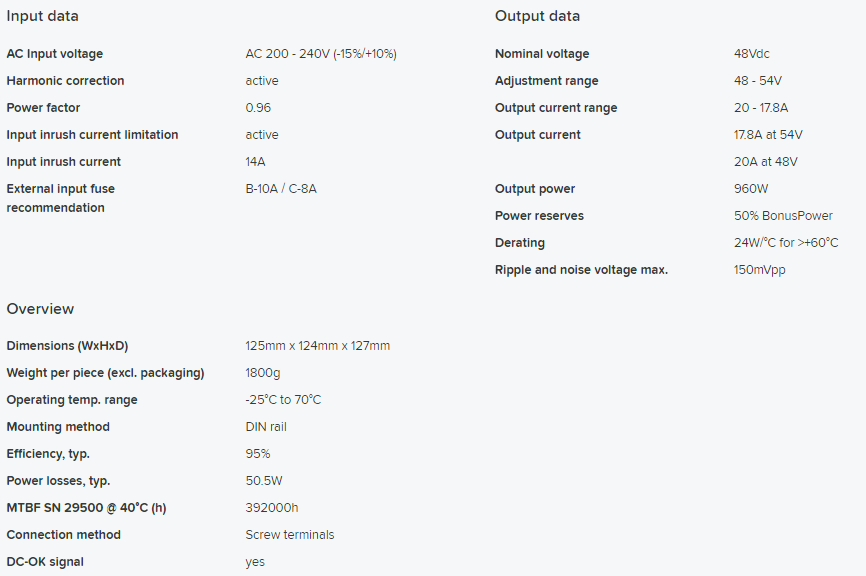Select the Screw terminals connection value

coord(290,535)
